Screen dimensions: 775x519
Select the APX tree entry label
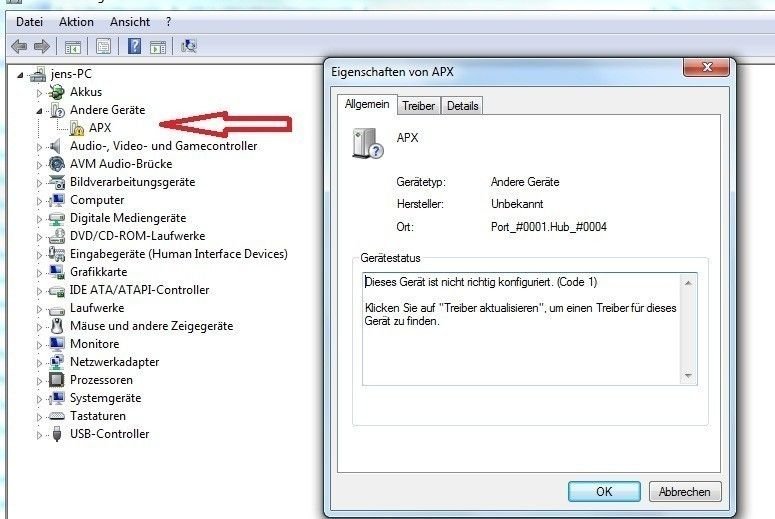[100, 128]
